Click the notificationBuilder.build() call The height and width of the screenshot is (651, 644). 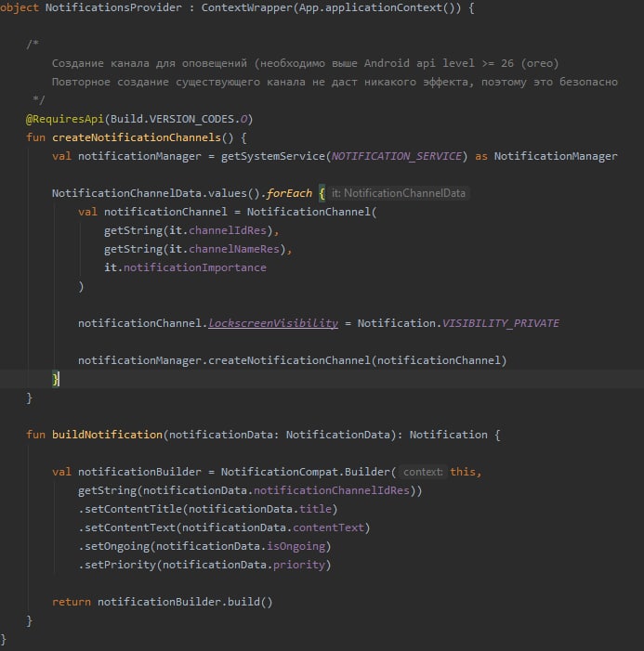click(185, 602)
